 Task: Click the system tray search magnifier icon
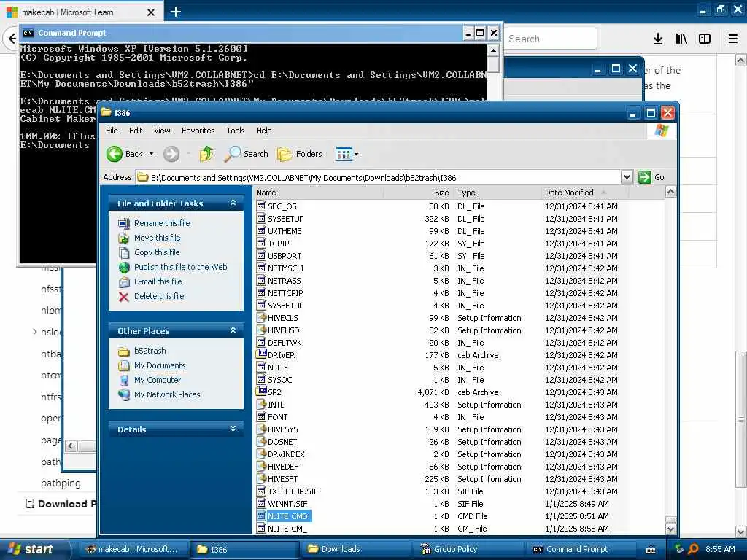693,549
